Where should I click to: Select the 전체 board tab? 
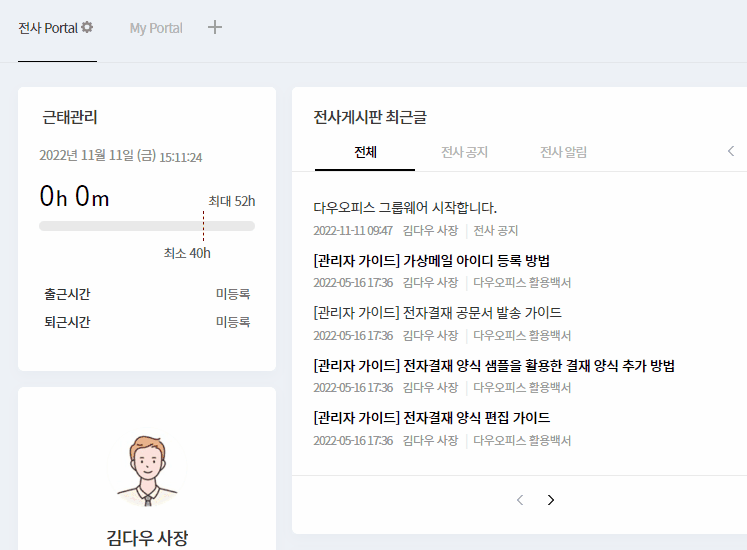coord(365,152)
